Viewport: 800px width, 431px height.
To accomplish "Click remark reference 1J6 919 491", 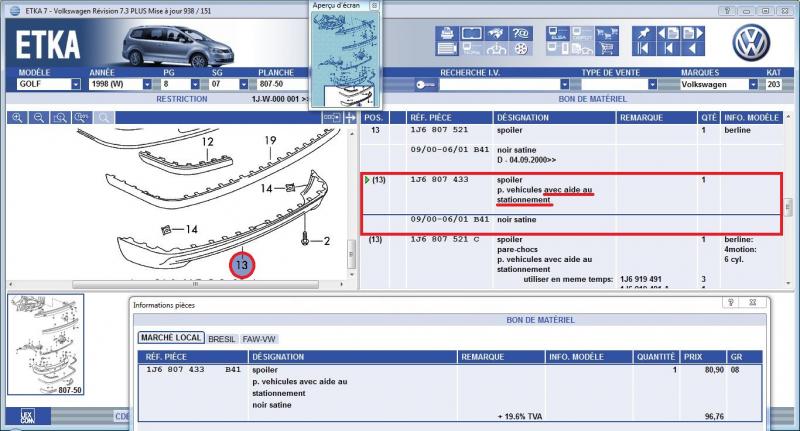I will tap(641, 280).
